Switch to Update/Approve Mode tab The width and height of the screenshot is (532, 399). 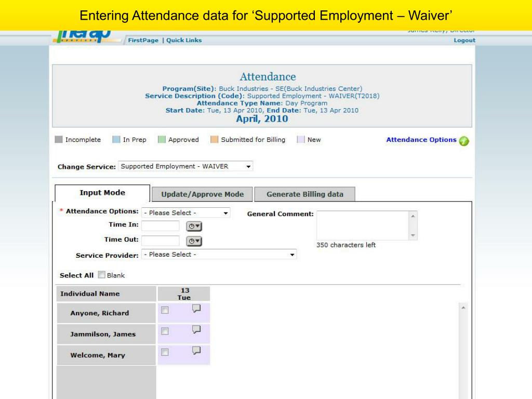202,194
